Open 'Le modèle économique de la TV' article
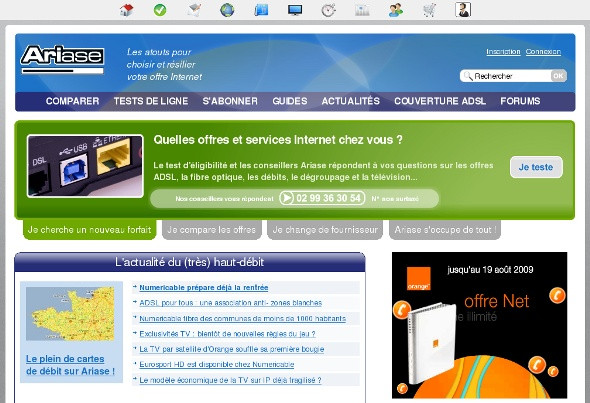 pyautogui.click(x=230, y=380)
